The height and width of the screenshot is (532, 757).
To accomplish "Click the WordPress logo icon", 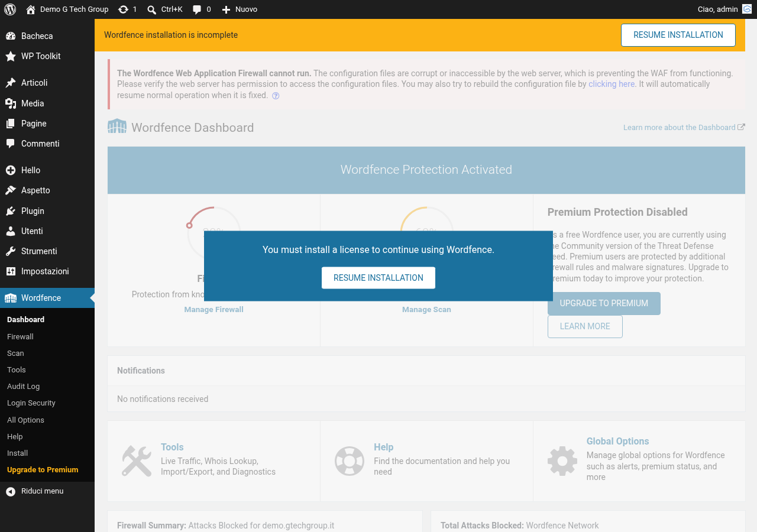I will tap(10, 9).
